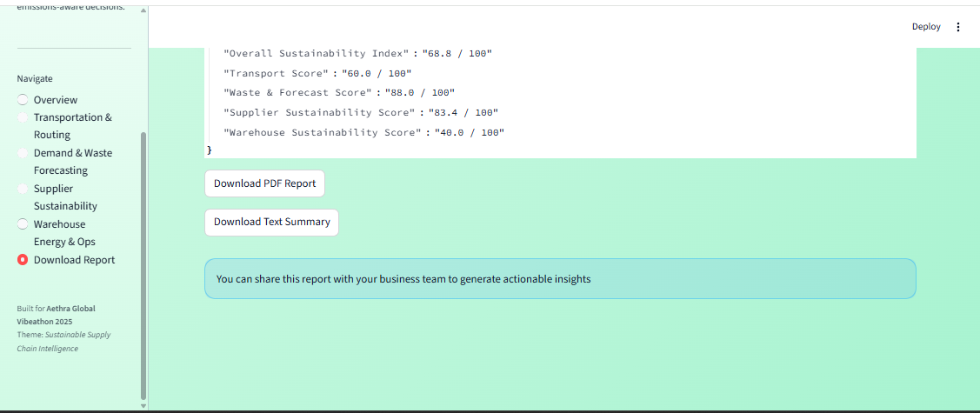
Task: Click the Warehouse Sustainability Score entry
Action: [x=363, y=133]
